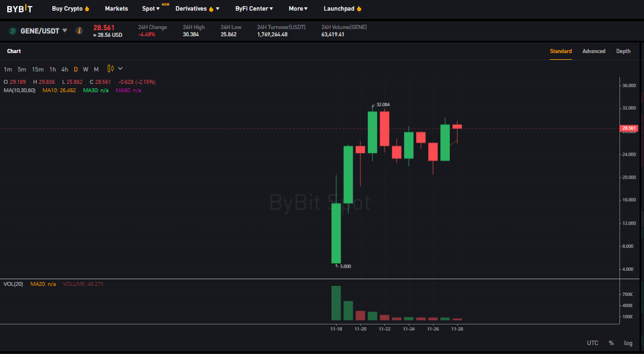Click the MA(10,30,60) indicator label

[x=20, y=90]
